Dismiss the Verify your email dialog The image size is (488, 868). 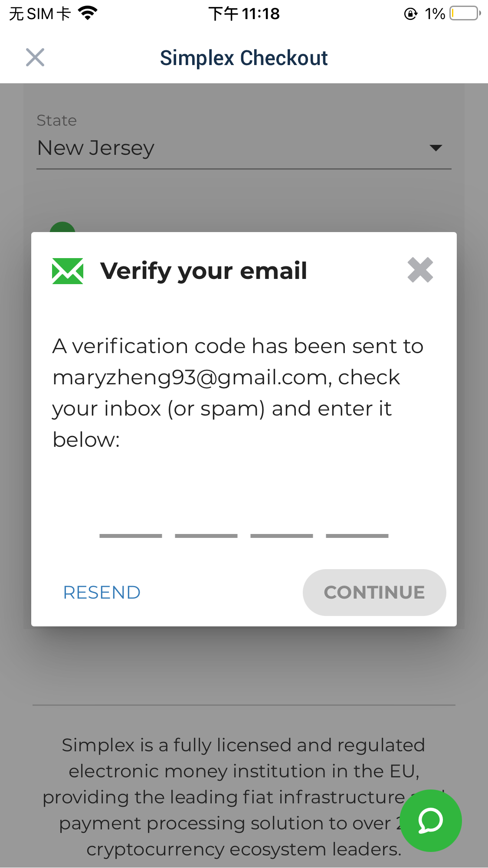click(x=420, y=270)
